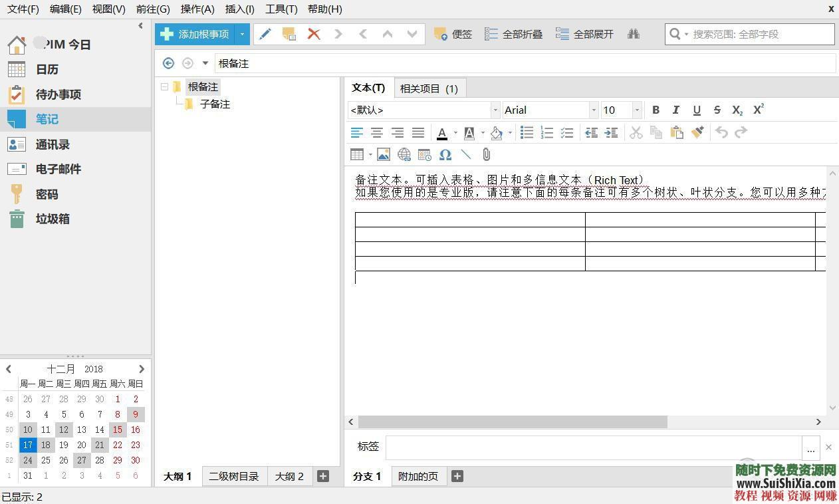Justify the text

tap(418, 133)
